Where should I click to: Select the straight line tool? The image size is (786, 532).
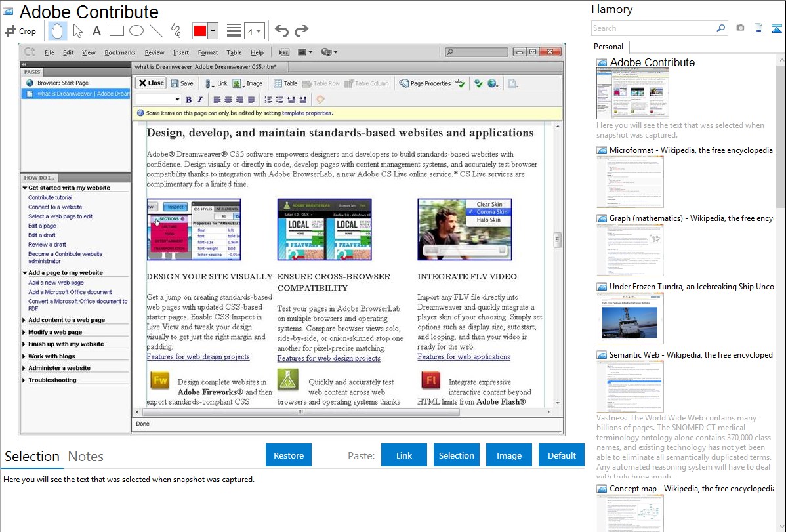[x=156, y=31]
